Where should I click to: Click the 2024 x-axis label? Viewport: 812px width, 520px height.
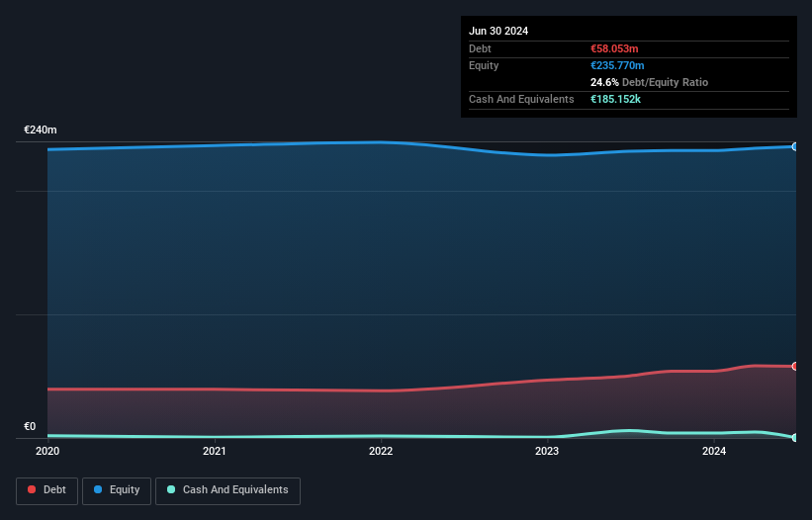tap(714, 451)
